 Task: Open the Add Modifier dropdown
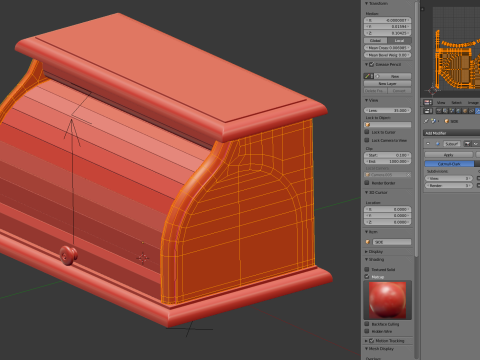452,133
